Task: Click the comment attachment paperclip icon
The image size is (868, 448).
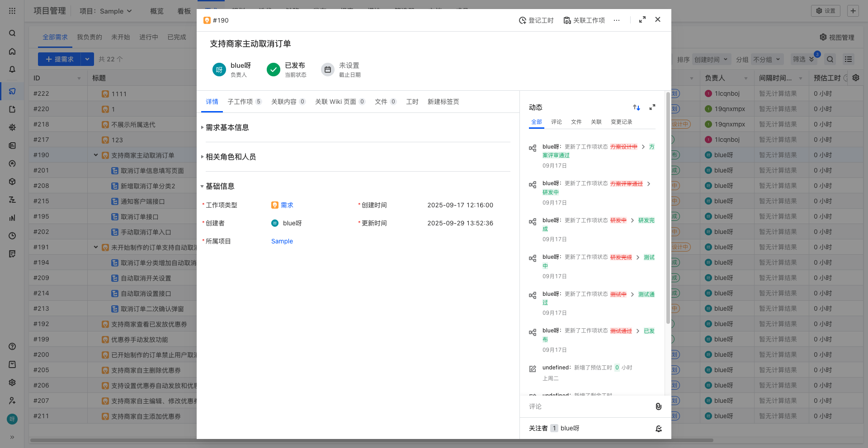Action: click(659, 406)
